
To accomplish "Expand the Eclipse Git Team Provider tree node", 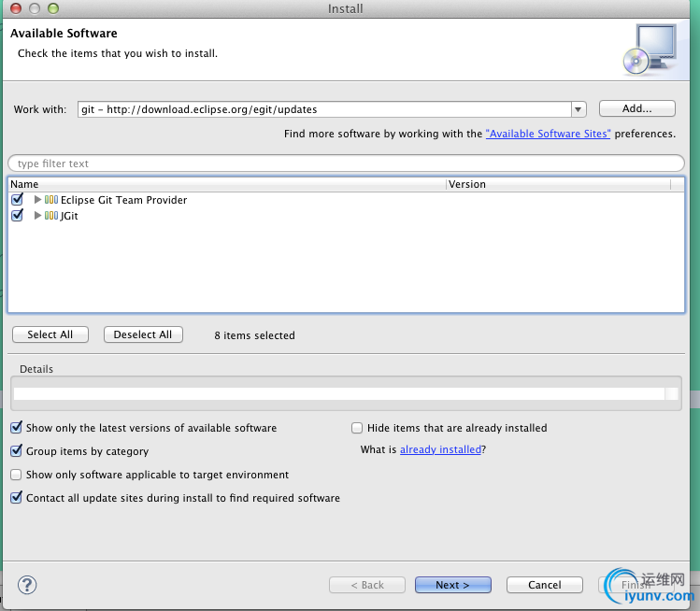I will (37, 200).
